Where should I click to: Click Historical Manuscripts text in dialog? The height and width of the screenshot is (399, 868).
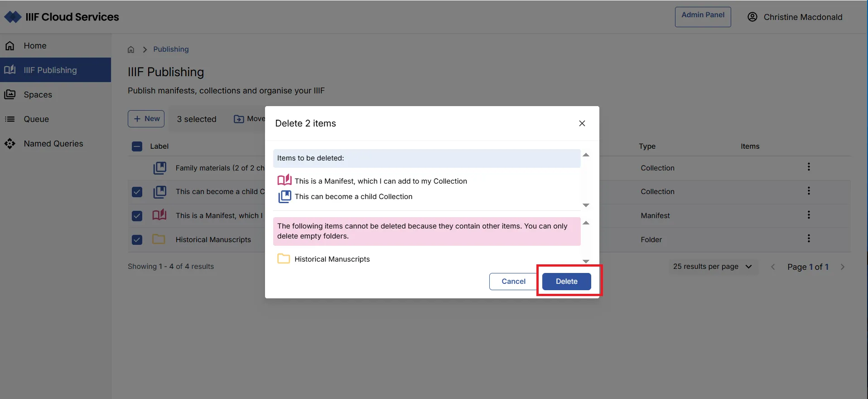tap(332, 259)
